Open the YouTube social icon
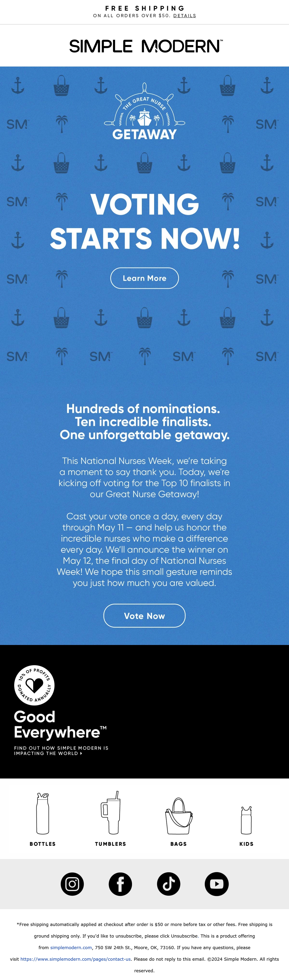This screenshot has height=980, width=289. click(x=217, y=884)
